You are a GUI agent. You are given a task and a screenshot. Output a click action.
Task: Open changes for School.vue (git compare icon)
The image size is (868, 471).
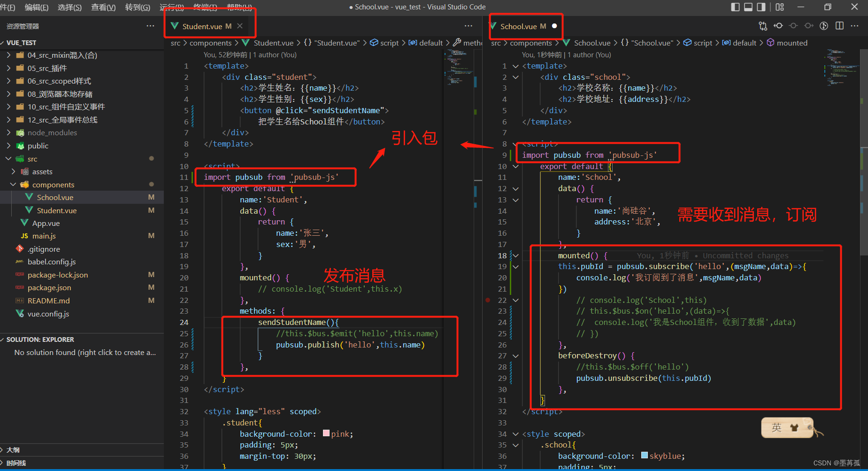[x=763, y=26]
